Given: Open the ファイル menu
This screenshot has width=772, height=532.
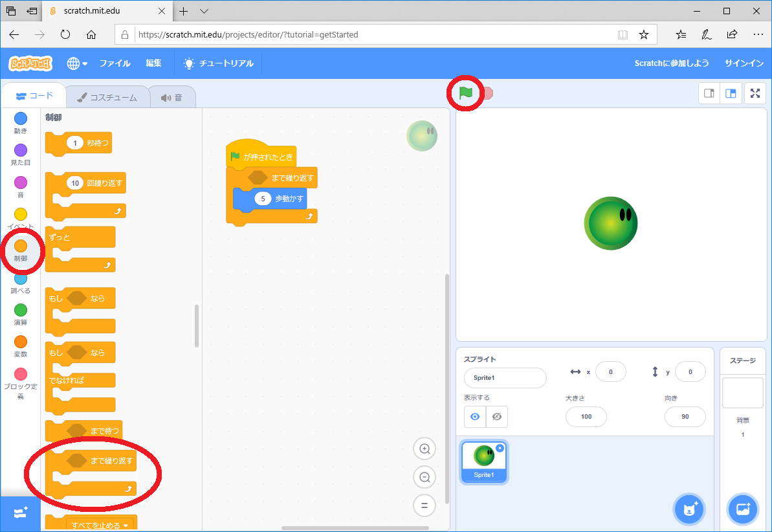Looking at the screenshot, I should tap(115, 63).
